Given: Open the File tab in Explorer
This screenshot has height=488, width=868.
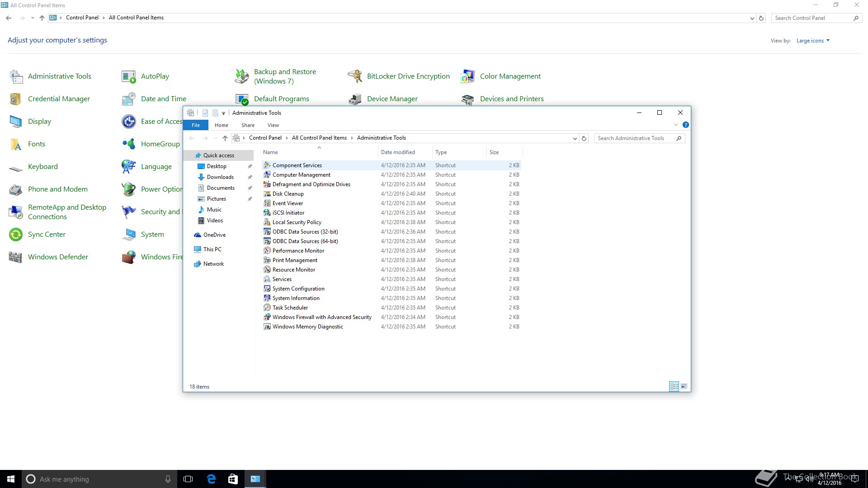Looking at the screenshot, I should tap(196, 125).
